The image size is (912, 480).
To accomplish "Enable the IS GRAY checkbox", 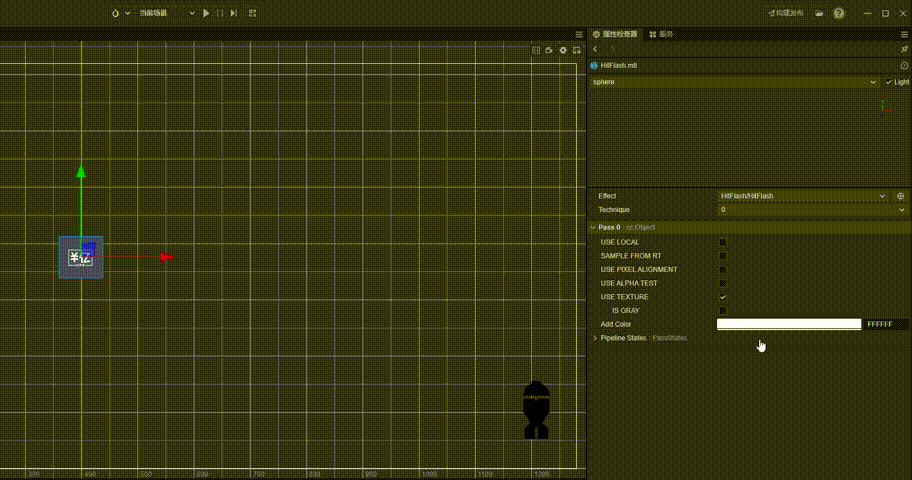I will (x=723, y=311).
